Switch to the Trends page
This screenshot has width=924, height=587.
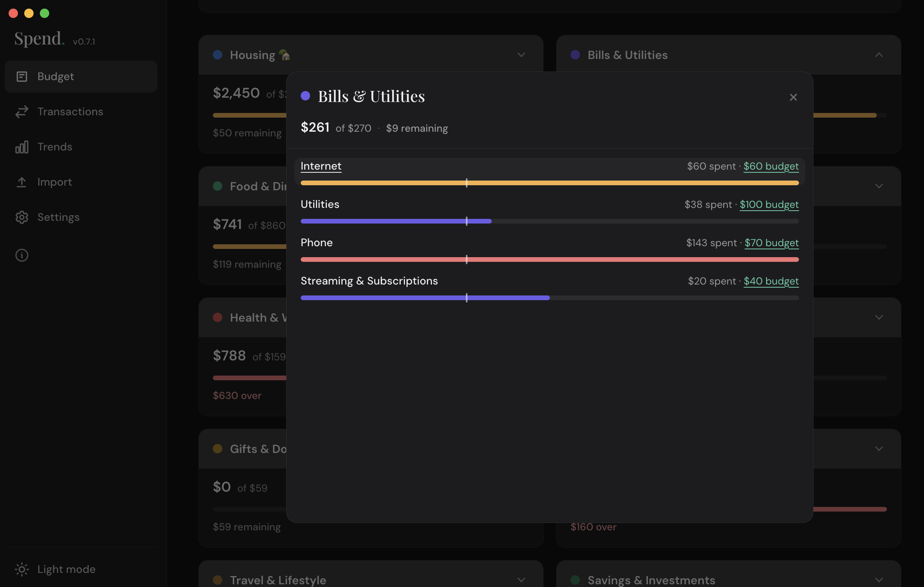tap(81, 147)
